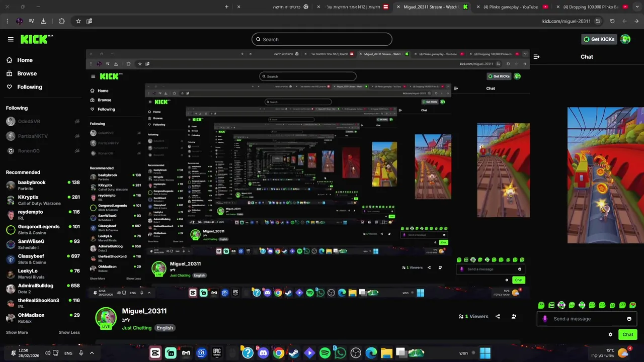Open recommended channel KKryptix
644x362 pixels.
[43, 200]
